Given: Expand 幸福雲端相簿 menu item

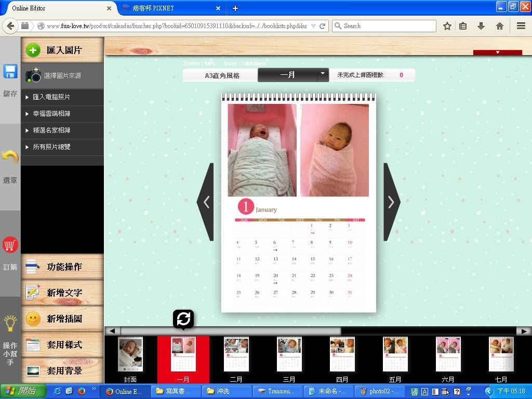Looking at the screenshot, I should (x=62, y=114).
